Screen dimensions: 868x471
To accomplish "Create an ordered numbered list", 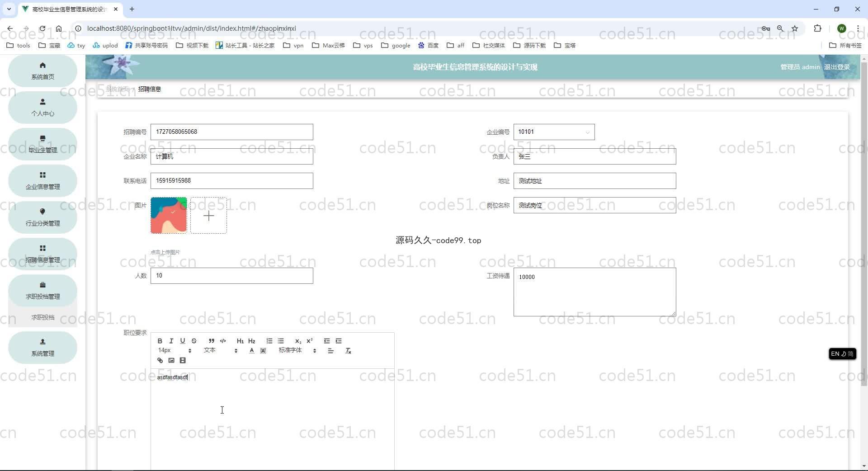I will click(269, 341).
